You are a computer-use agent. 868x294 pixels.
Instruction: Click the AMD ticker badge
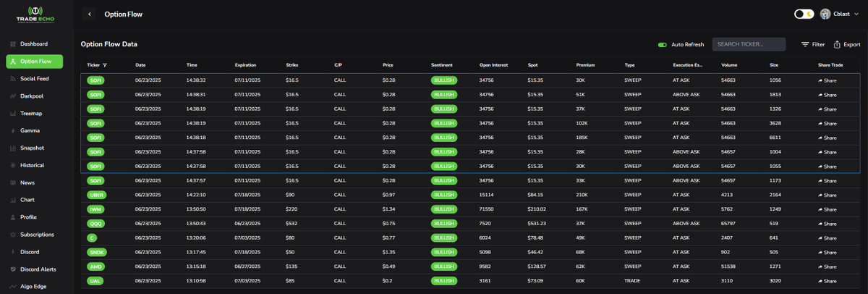pos(96,266)
